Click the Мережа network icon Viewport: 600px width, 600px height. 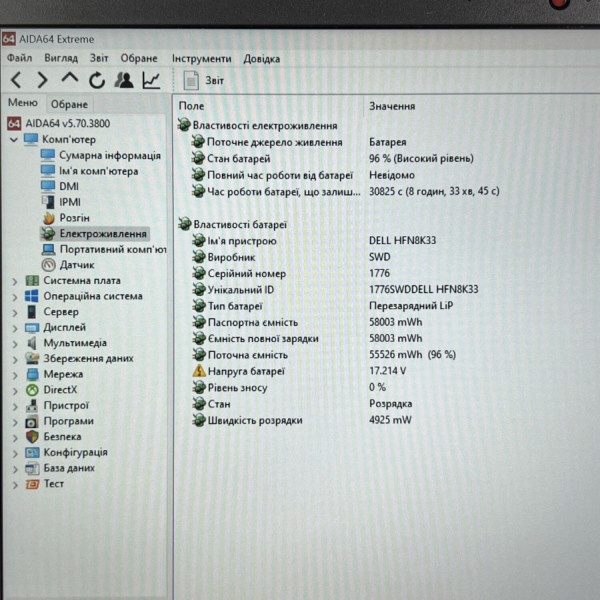33,374
